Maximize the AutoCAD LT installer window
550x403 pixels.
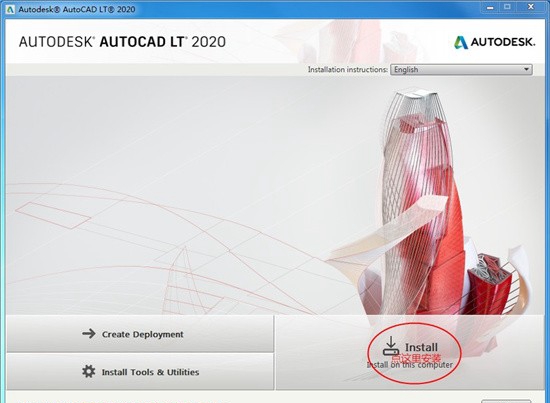507,7
